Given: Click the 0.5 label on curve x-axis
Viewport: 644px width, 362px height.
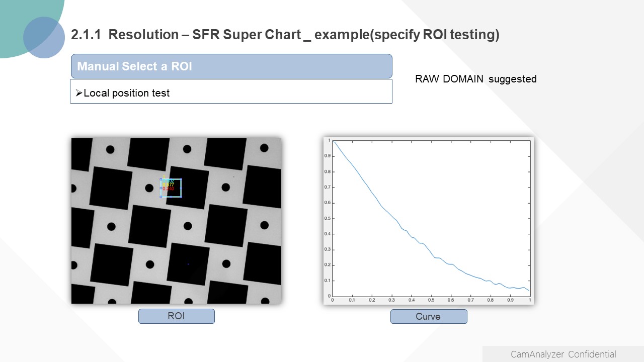Looking at the screenshot, I should tap(431, 300).
